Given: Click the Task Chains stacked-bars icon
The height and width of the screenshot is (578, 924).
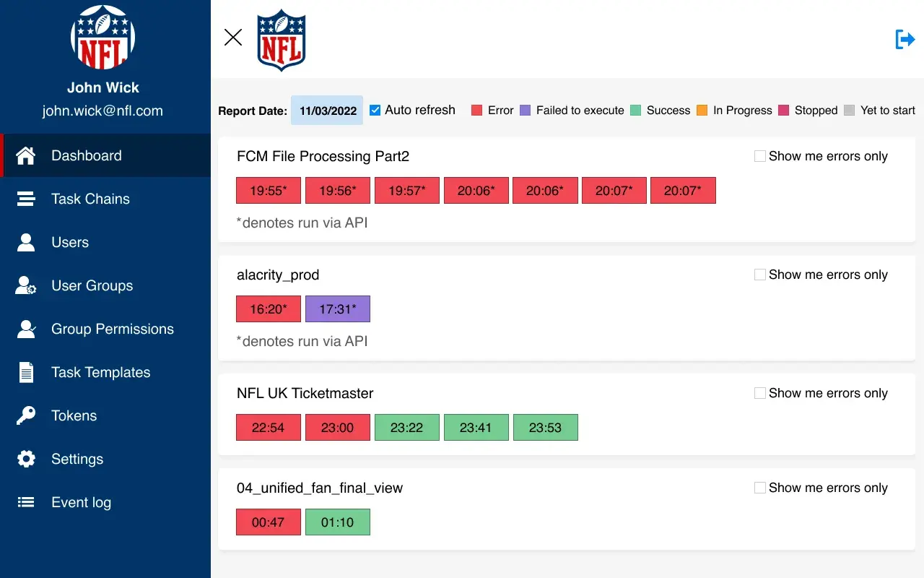Looking at the screenshot, I should pyautogui.click(x=26, y=199).
